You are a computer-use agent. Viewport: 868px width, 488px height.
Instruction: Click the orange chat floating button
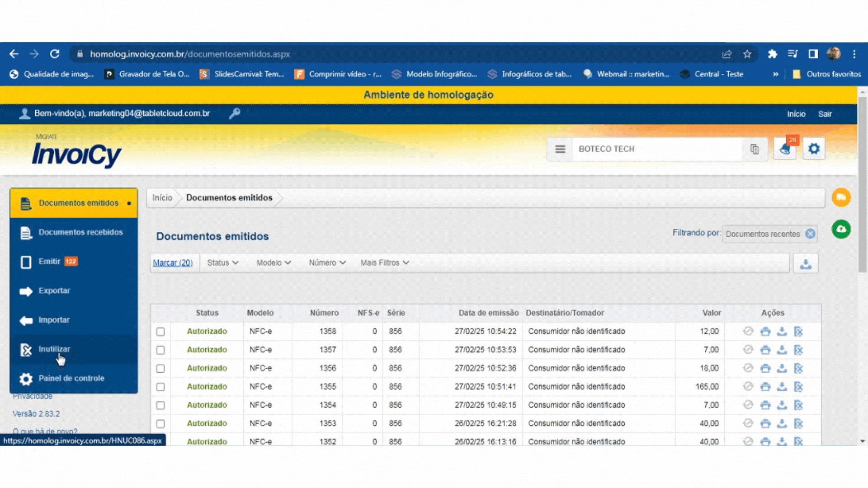point(841,197)
